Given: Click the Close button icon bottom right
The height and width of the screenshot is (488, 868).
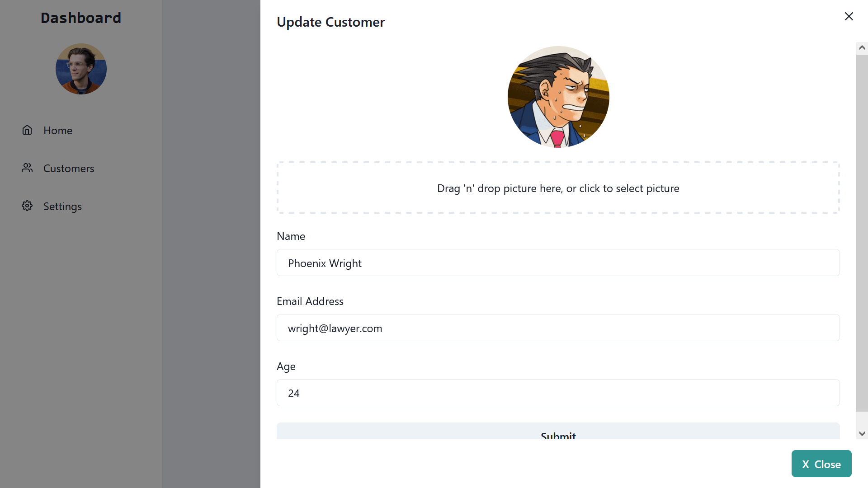Looking at the screenshot, I should tap(805, 464).
